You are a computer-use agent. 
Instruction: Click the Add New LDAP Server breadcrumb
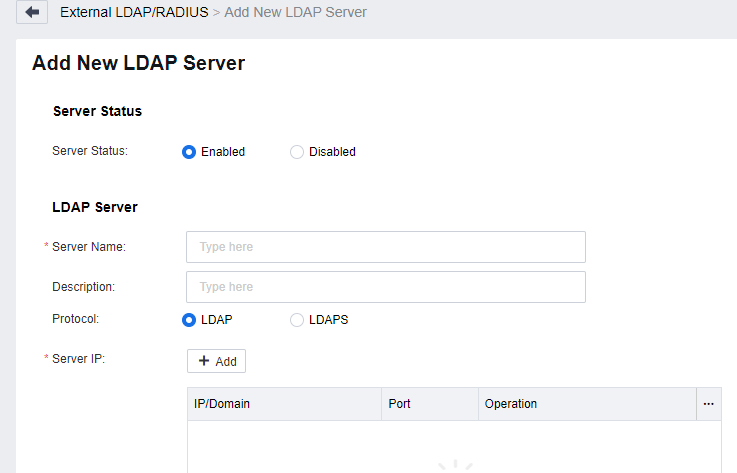pos(295,13)
